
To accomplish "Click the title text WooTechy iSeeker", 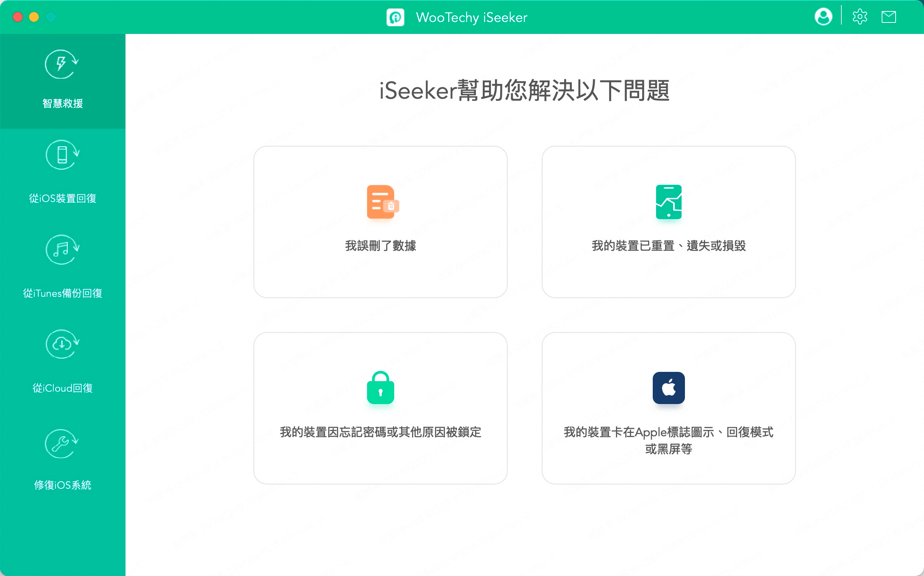I will (x=472, y=17).
